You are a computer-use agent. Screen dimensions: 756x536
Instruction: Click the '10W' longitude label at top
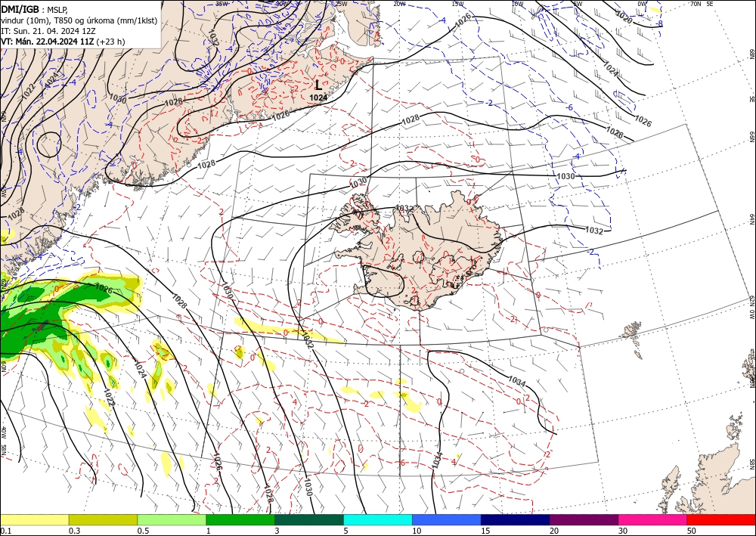(x=517, y=4)
